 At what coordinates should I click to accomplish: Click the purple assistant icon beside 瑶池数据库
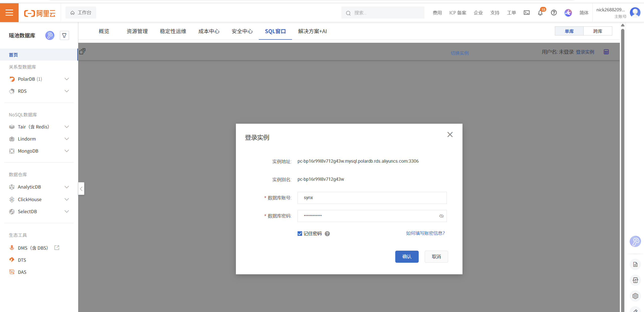(50, 35)
